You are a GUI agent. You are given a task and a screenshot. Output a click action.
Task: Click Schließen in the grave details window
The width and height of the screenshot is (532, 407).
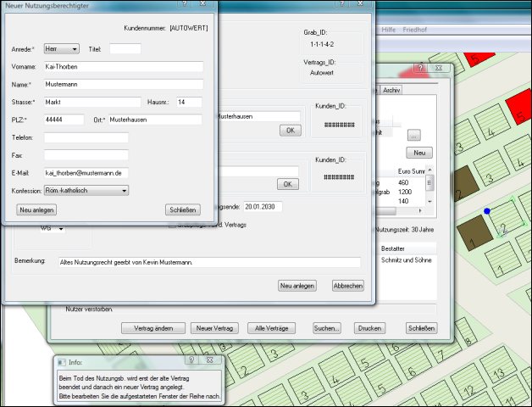point(421,328)
